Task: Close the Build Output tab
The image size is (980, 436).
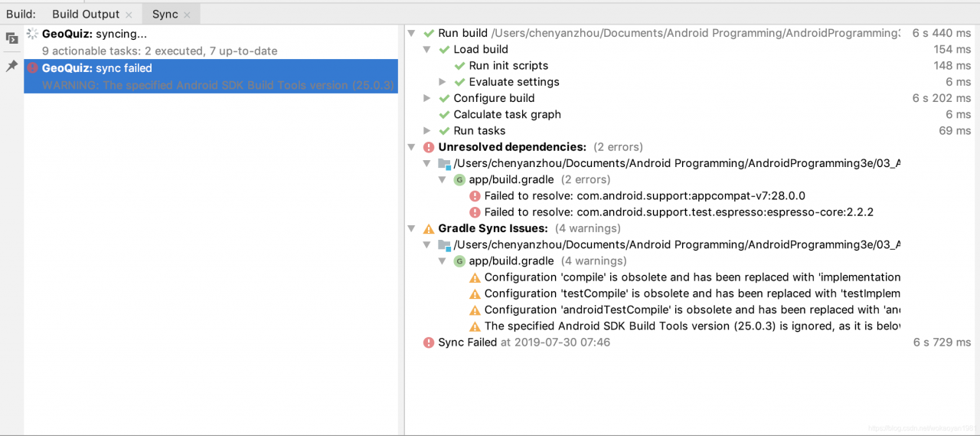Action: (129, 15)
